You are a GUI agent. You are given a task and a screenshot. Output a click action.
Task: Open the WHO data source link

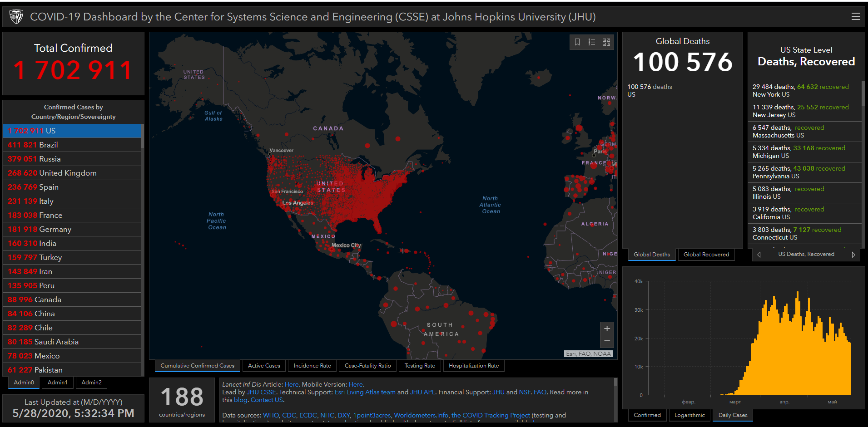coord(271,415)
